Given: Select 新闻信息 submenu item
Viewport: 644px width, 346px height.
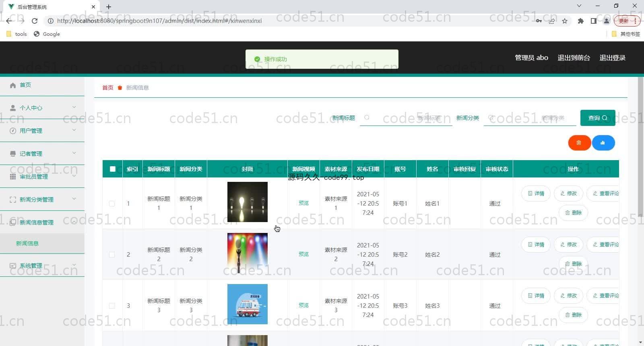Looking at the screenshot, I should pos(42,243).
